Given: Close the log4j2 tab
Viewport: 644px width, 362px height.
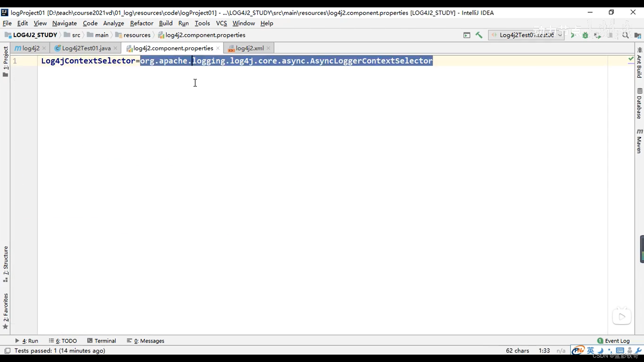Looking at the screenshot, I should [x=44, y=48].
